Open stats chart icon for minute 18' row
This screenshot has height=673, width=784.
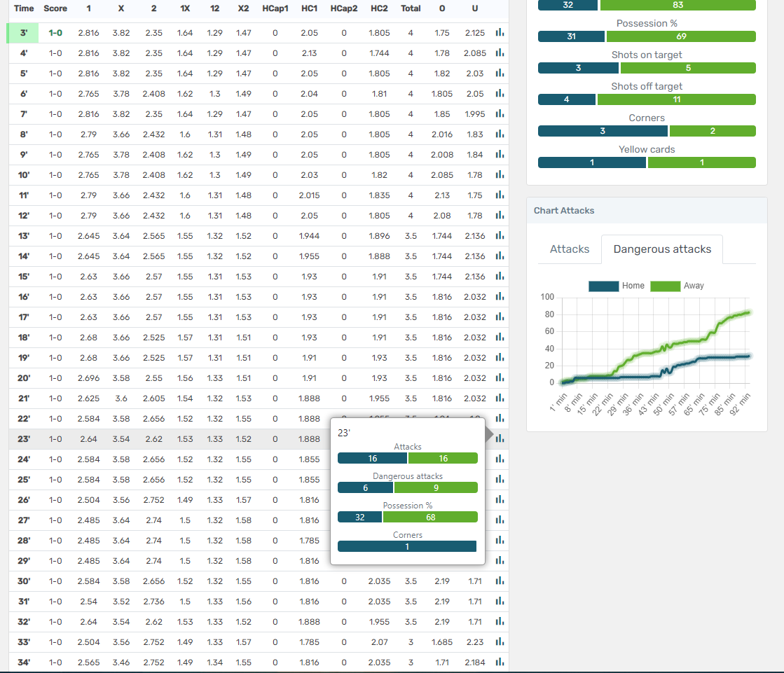[x=500, y=338]
